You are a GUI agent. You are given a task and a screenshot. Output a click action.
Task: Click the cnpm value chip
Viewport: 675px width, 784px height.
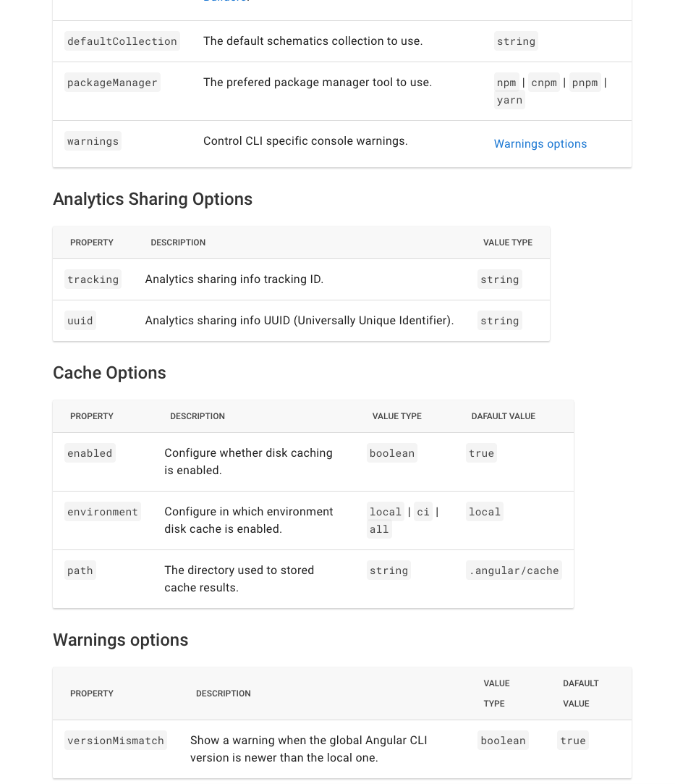tap(543, 83)
